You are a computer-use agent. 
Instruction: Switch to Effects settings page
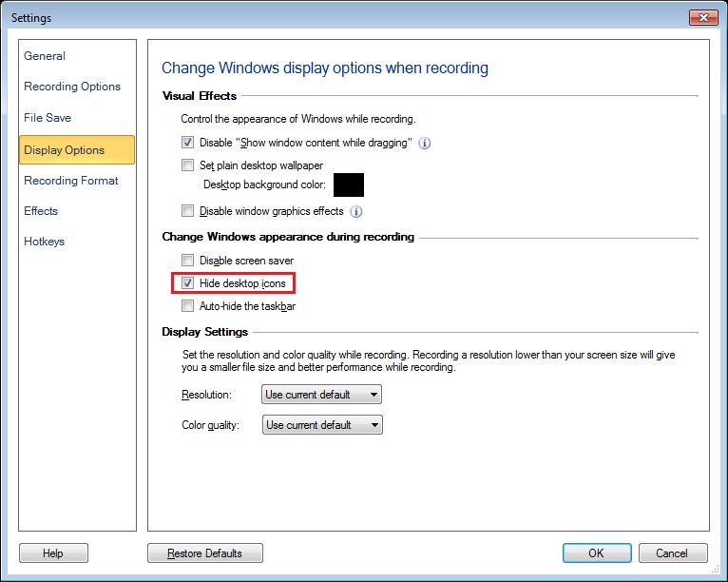coord(41,211)
